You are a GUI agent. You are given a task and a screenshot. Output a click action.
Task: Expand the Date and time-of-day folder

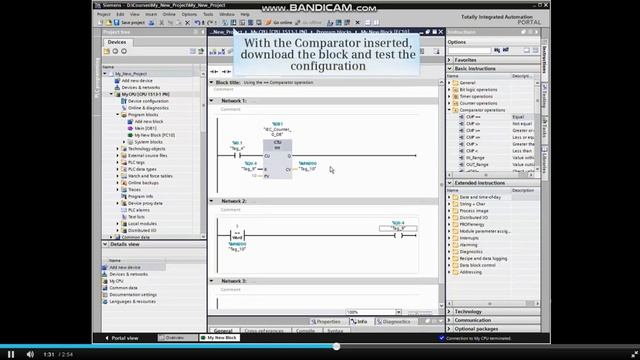[x=450, y=197]
